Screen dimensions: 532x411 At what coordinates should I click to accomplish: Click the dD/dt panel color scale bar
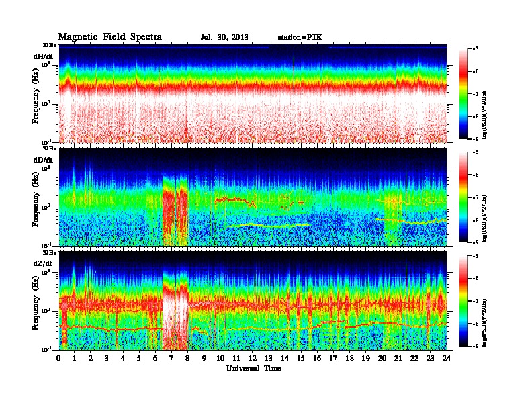click(x=463, y=197)
